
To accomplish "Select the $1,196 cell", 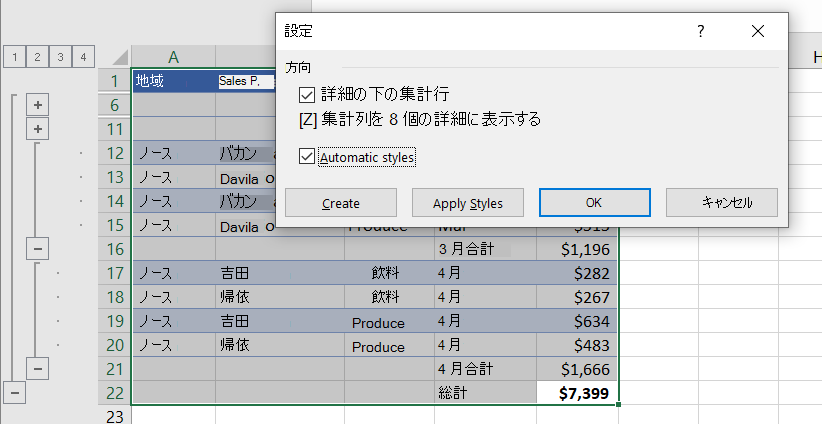I will tap(578, 249).
